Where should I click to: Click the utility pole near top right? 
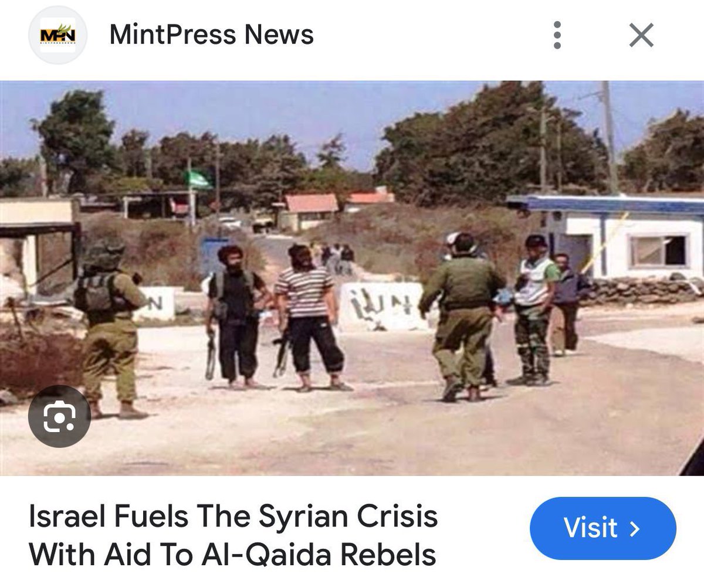608,137
